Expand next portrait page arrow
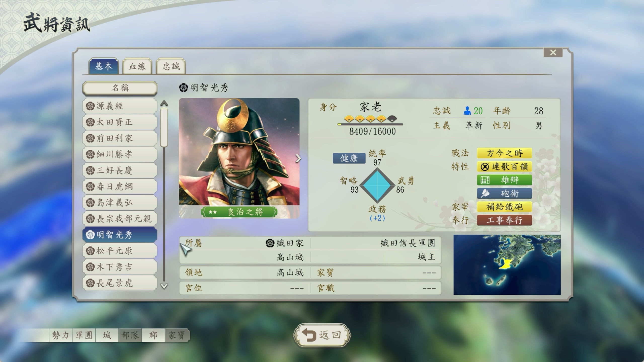Image resolution: width=644 pixels, height=362 pixels. pyautogui.click(x=298, y=158)
